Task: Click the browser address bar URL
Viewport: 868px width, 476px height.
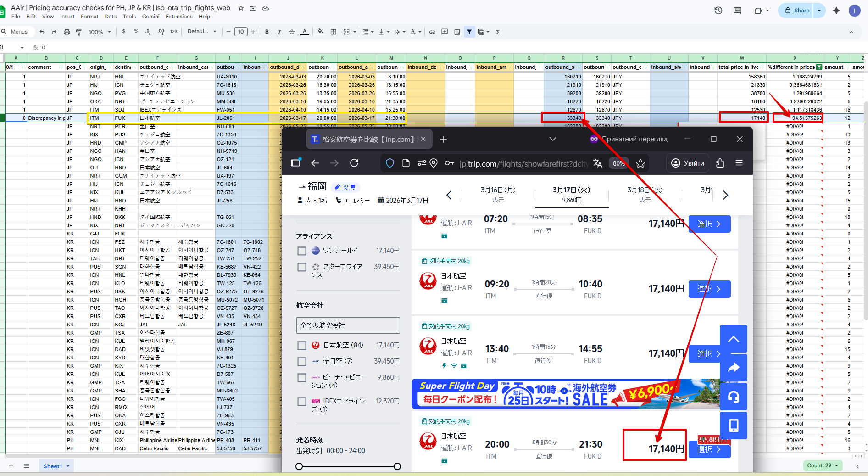Action: [x=523, y=164]
